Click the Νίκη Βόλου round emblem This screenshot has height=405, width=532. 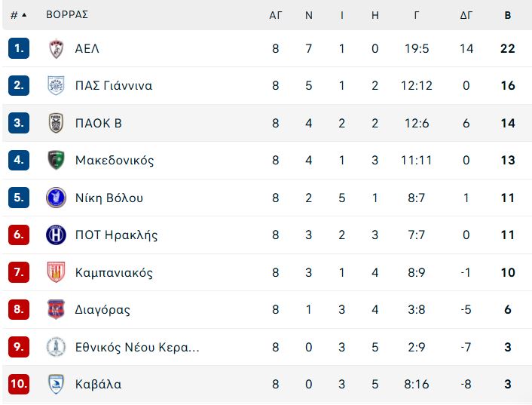(56, 198)
